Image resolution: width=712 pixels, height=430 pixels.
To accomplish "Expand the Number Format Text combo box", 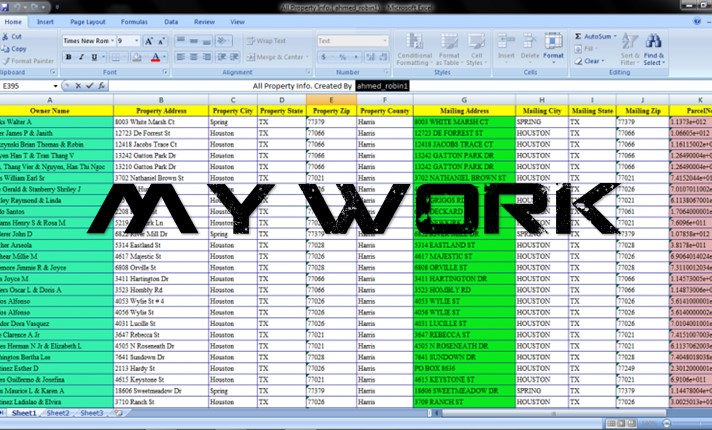I will coord(385,41).
